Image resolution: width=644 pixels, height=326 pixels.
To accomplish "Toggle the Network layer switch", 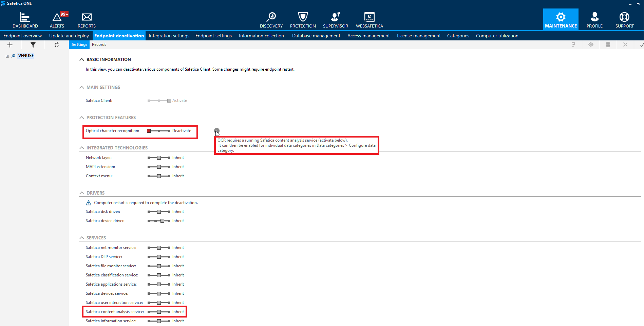I will click(159, 158).
